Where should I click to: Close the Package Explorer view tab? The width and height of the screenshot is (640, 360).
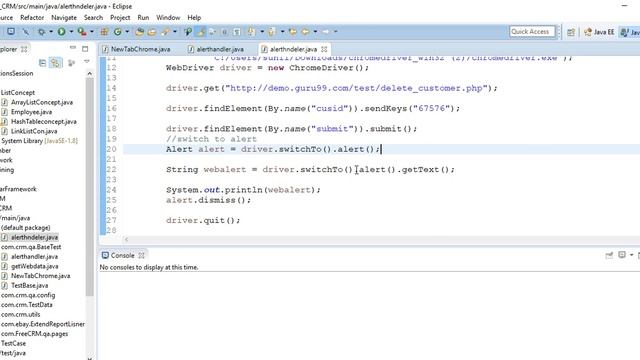(24, 49)
